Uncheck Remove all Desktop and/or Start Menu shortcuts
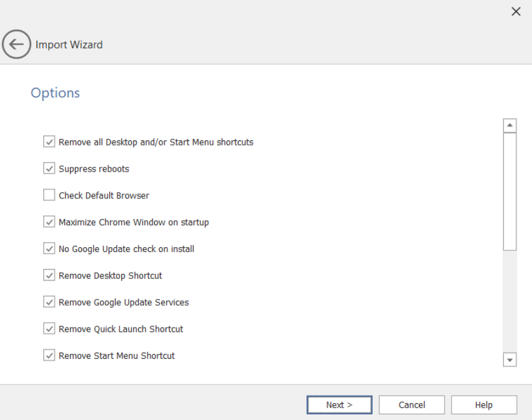Image resolution: width=532 pixels, height=420 pixels. pos(49,142)
